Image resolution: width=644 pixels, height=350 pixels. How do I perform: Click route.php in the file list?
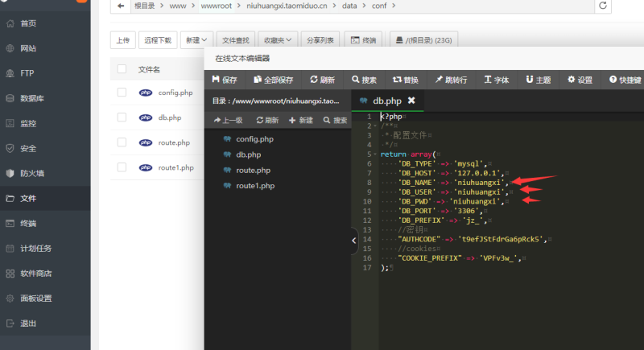[174, 142]
